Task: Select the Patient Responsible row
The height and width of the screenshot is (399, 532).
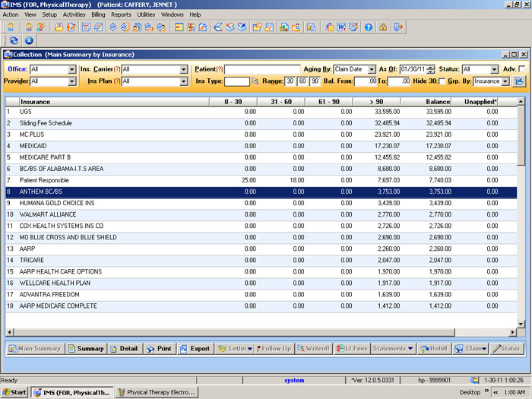Action: (261, 180)
